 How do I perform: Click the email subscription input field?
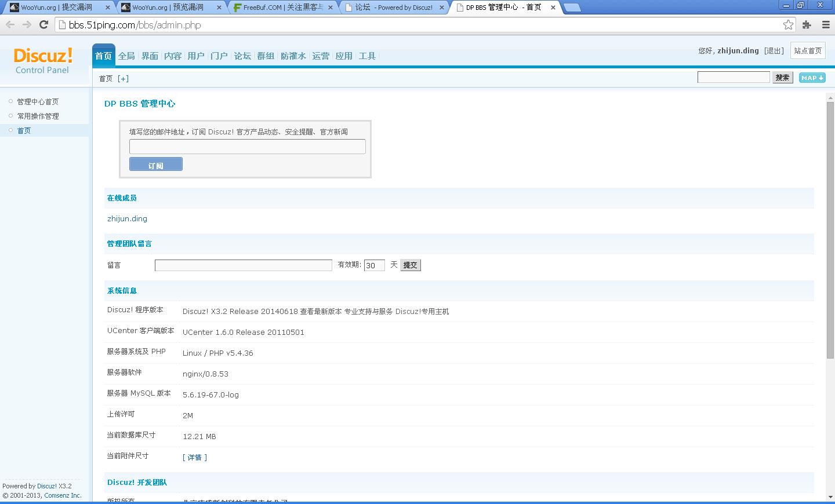click(x=247, y=147)
